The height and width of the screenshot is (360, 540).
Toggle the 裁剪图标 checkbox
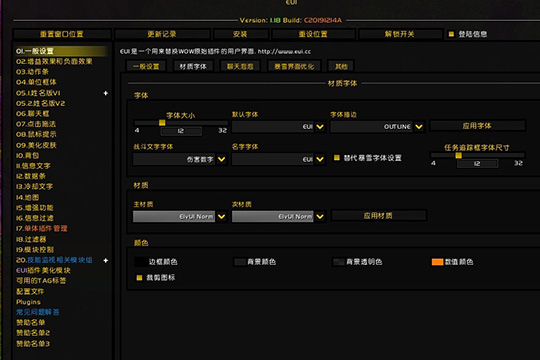(139, 277)
